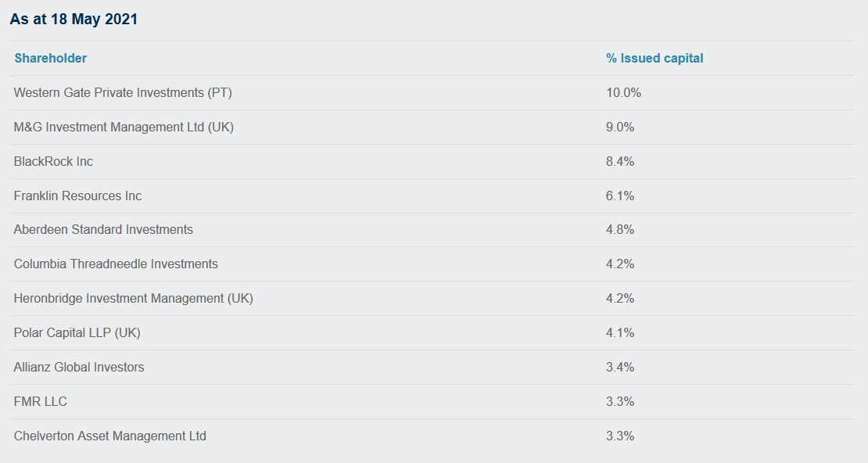868x463 pixels.
Task: Click the 10.0% issued capital value
Action: click(623, 92)
